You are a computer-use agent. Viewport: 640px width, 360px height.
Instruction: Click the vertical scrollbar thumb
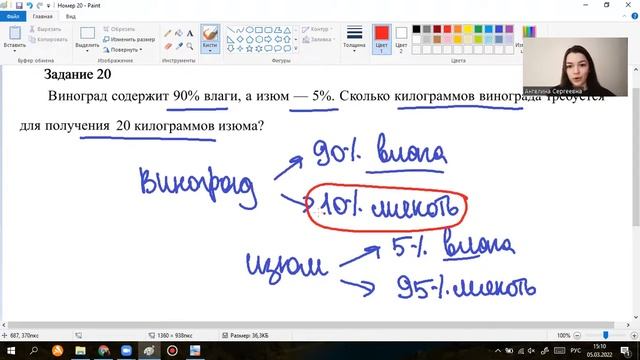tap(636, 157)
